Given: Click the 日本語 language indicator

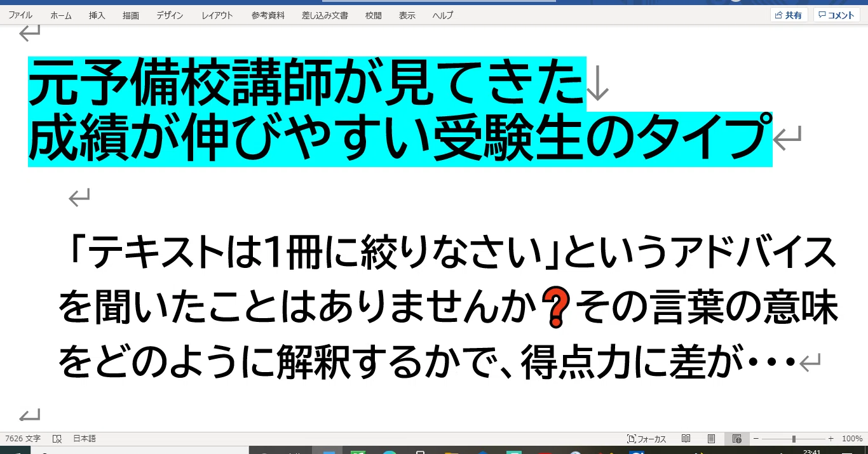Looking at the screenshot, I should pyautogui.click(x=85, y=439).
